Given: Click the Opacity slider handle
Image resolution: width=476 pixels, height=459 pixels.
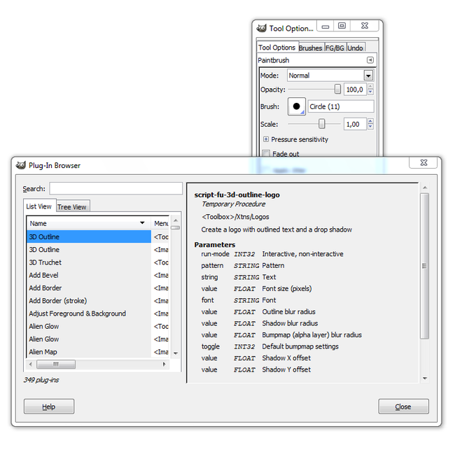Looking at the screenshot, I should [337, 89].
